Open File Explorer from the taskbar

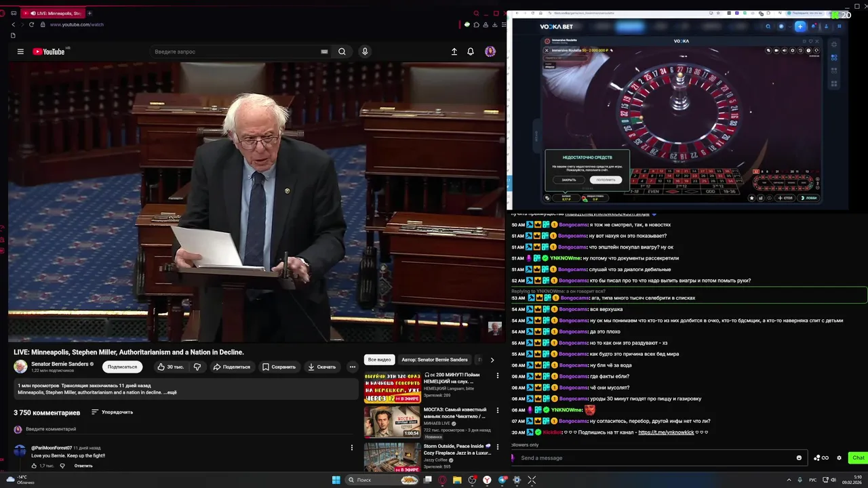458,480
